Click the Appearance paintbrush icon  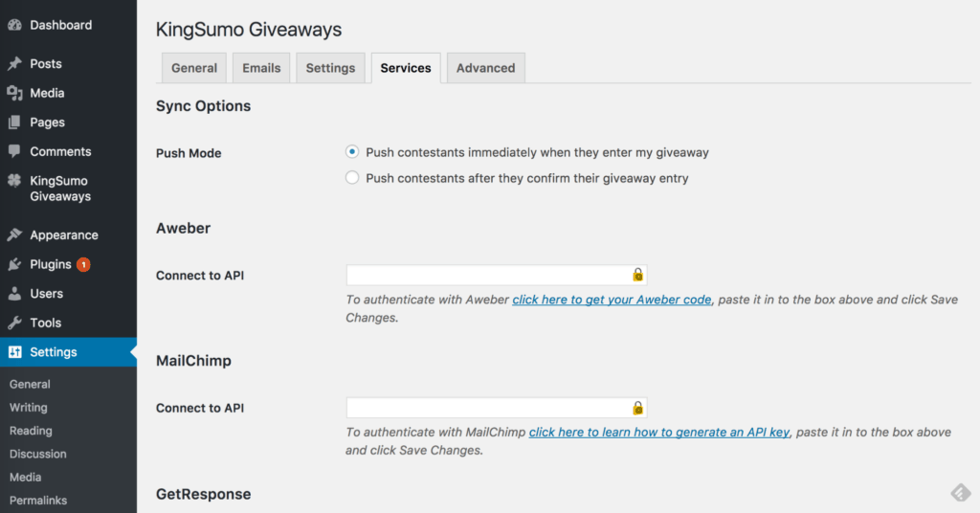(14, 234)
